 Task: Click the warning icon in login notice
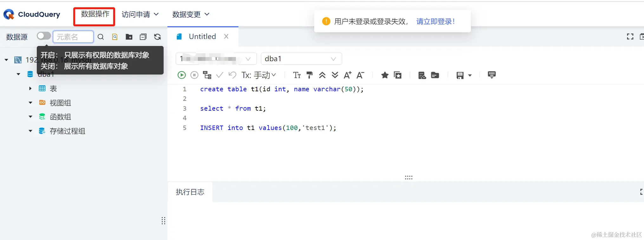[x=326, y=21]
